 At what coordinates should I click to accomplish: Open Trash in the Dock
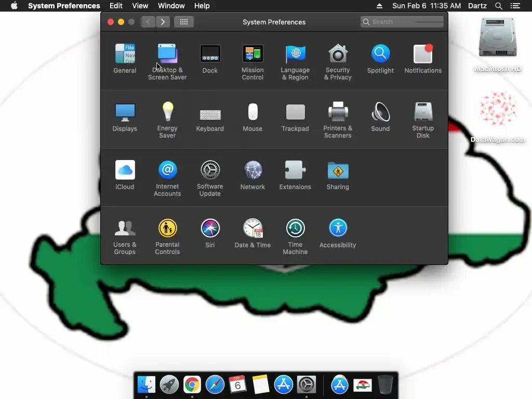click(x=385, y=385)
